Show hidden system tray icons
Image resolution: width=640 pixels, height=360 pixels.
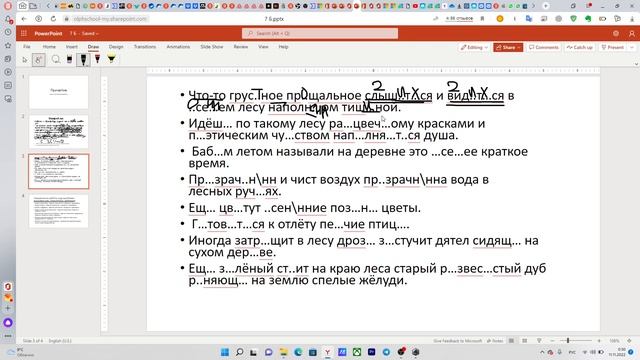point(542,352)
